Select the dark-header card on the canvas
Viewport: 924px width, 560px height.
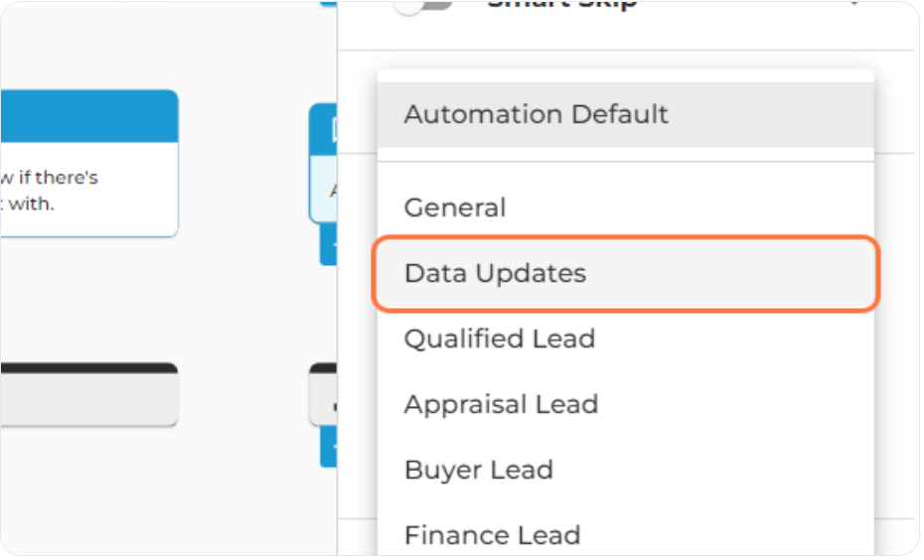pyautogui.click(x=88, y=394)
